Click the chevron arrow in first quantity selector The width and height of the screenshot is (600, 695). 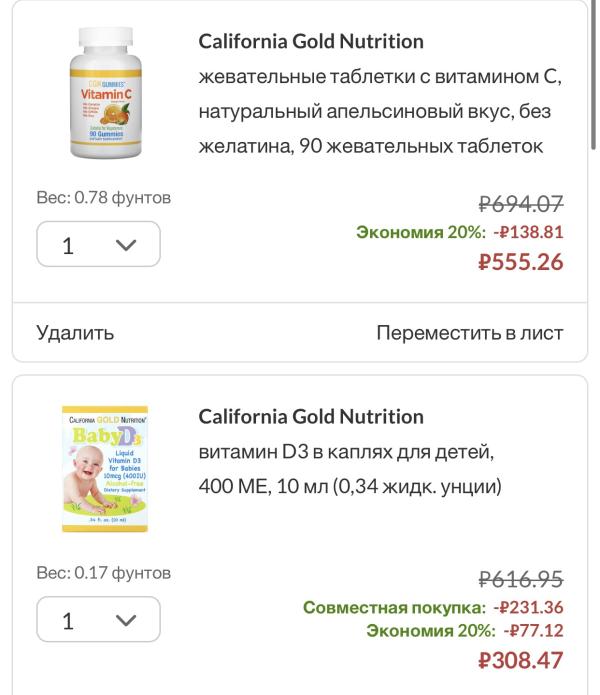126,245
